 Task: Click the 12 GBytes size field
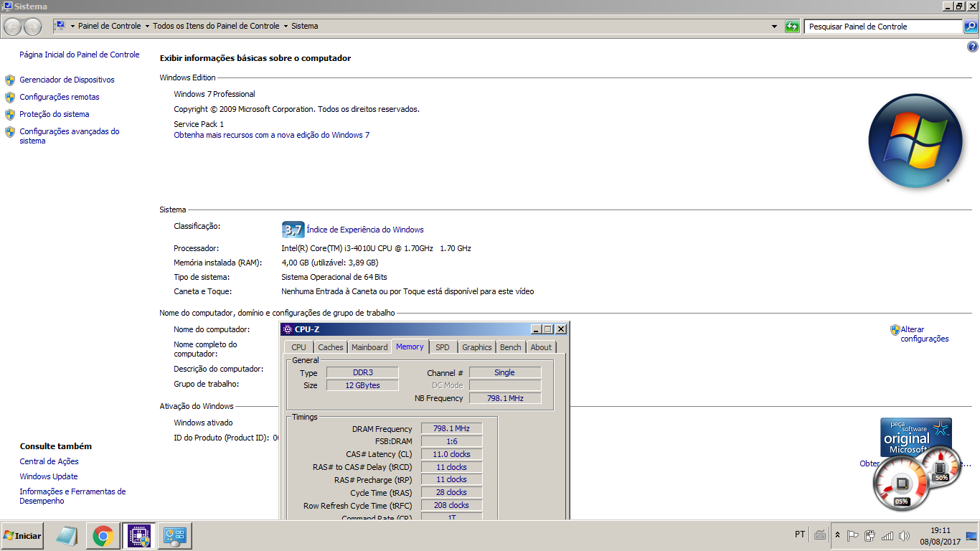[x=362, y=385]
